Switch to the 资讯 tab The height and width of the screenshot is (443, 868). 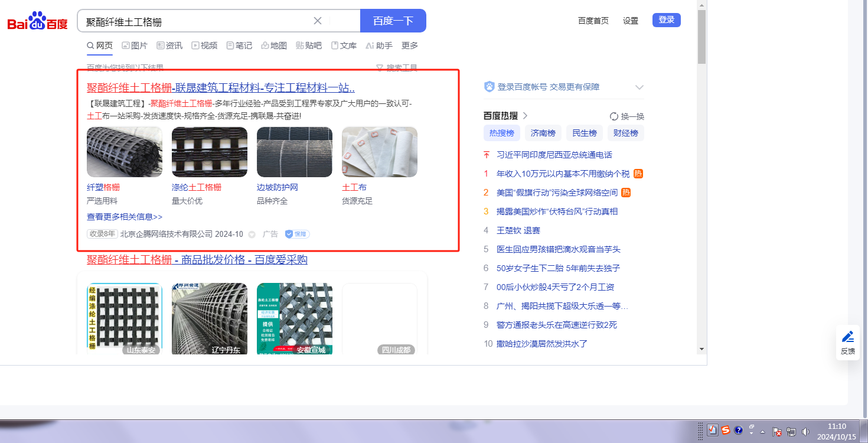169,45
